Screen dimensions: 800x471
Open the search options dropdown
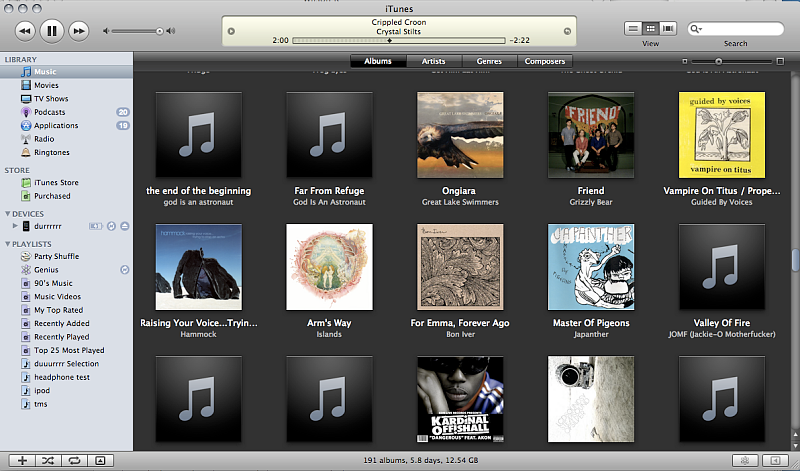(696, 29)
